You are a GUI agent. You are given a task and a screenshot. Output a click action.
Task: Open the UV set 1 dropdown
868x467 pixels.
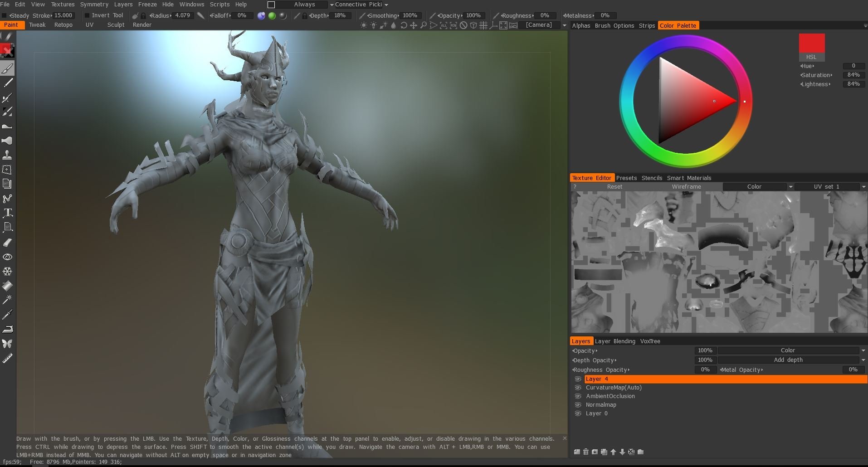point(863,186)
